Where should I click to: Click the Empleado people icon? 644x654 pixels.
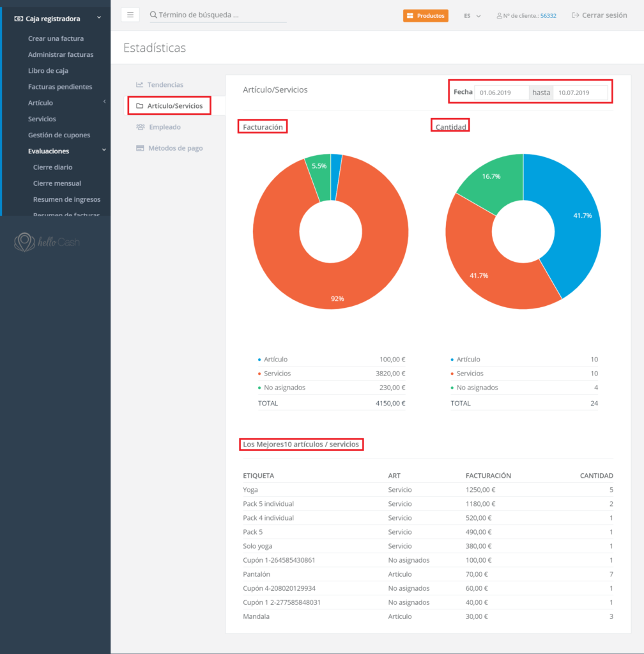[140, 127]
